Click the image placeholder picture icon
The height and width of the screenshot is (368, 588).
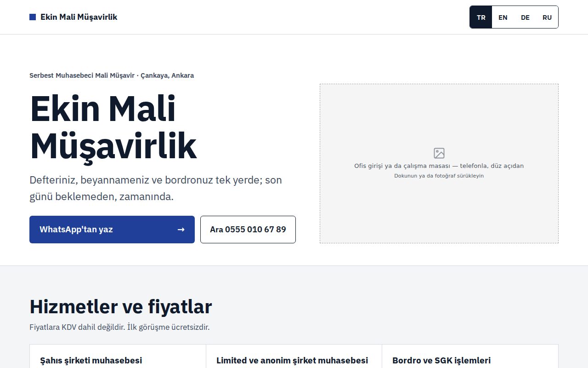pos(439,153)
